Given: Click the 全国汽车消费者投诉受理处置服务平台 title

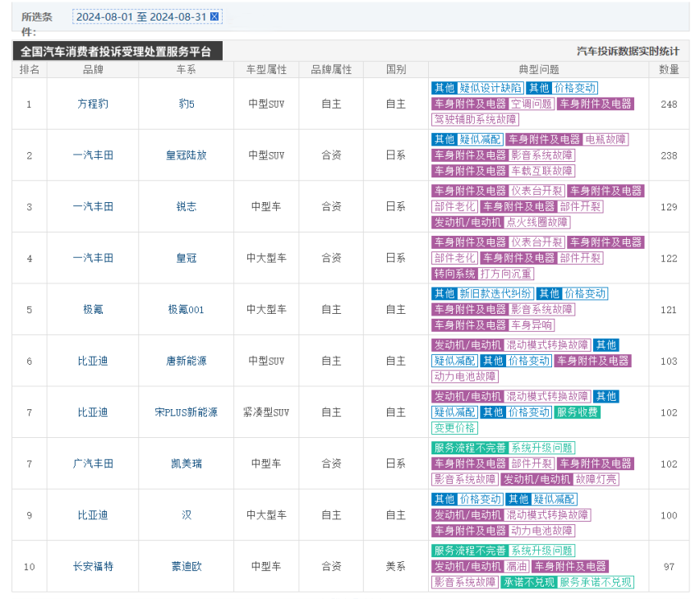Looking at the screenshot, I should pyautogui.click(x=116, y=51).
